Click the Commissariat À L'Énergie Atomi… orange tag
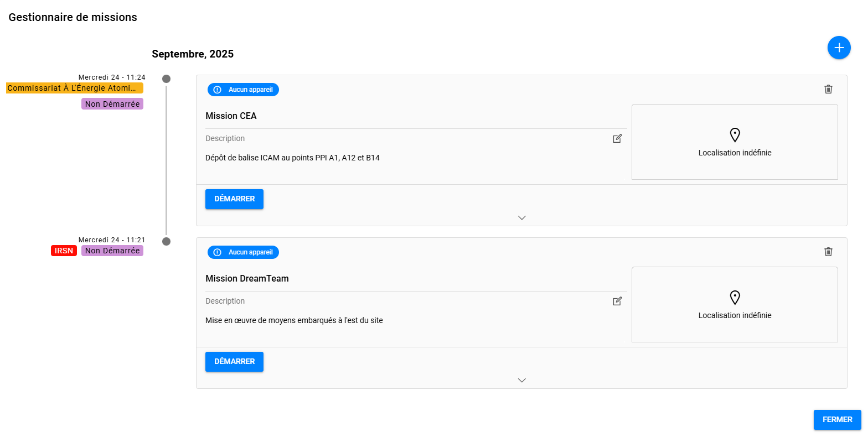868x437 pixels. (x=75, y=88)
